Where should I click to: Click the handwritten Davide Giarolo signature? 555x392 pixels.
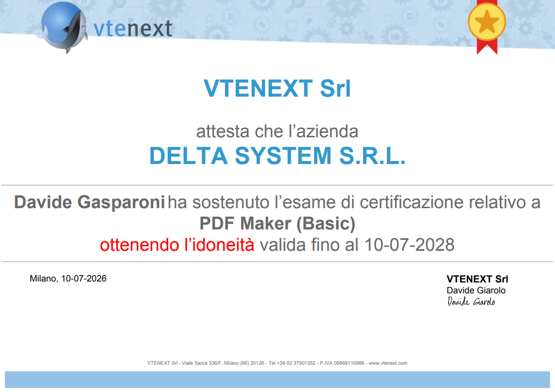[x=471, y=302]
